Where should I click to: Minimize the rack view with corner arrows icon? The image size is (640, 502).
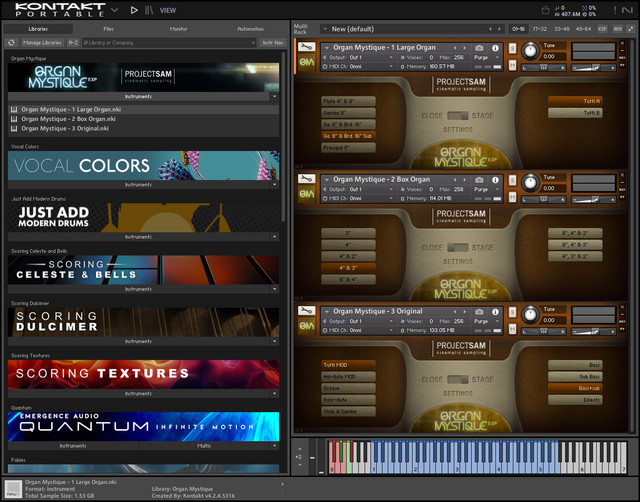coord(631,29)
